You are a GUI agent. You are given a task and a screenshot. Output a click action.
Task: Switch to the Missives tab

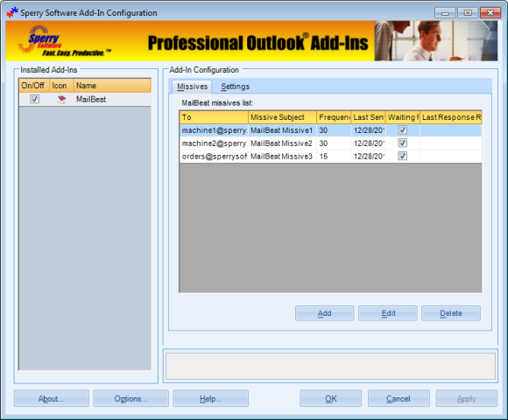pyautogui.click(x=192, y=87)
